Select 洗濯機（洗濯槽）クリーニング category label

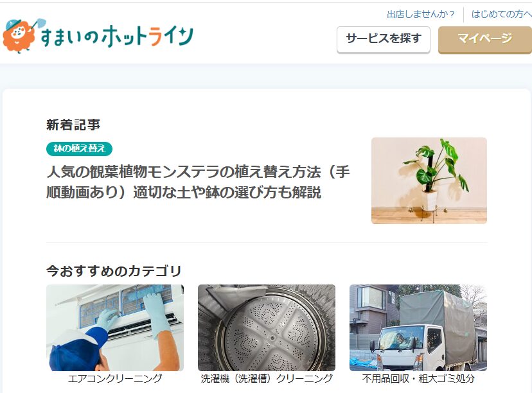(x=267, y=378)
